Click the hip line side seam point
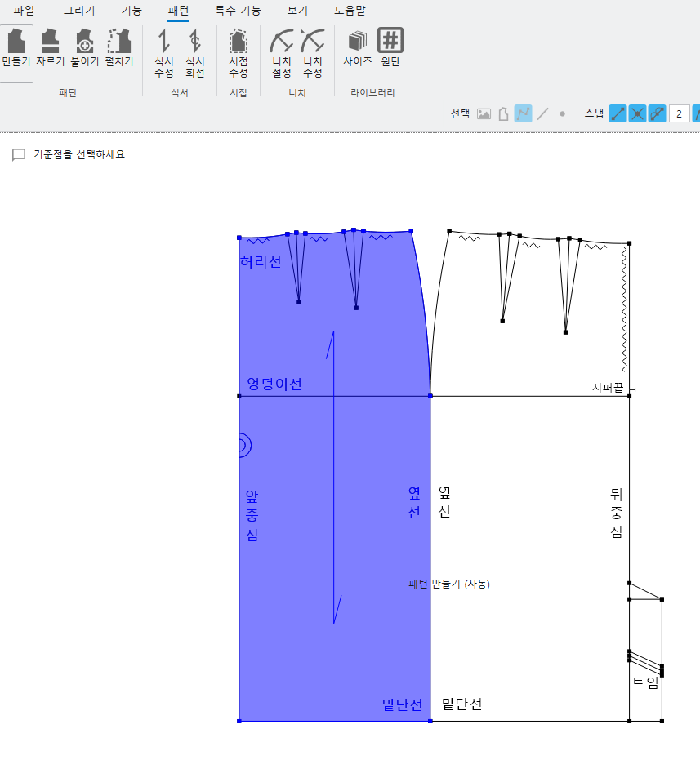This screenshot has width=700, height=760. coord(430,396)
